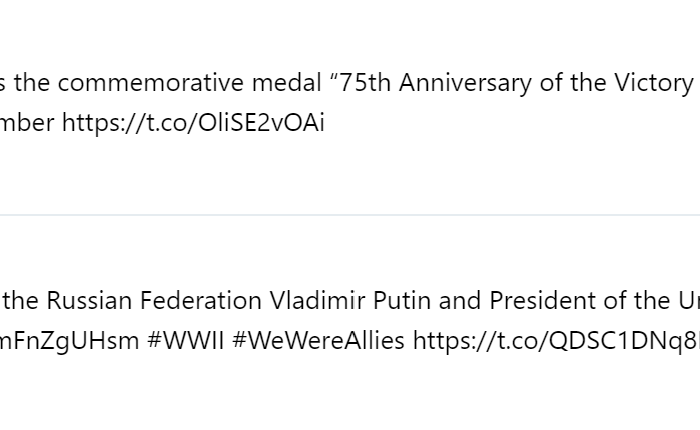Image resolution: width=700 pixels, height=430 pixels.
Task: Open the t.co/QDSC1DNq8 link
Action: tap(556, 341)
